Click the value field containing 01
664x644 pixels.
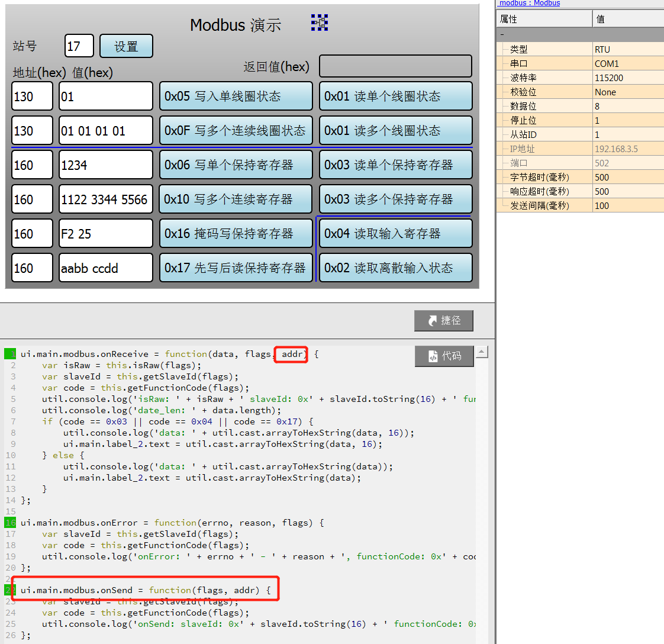(105, 96)
